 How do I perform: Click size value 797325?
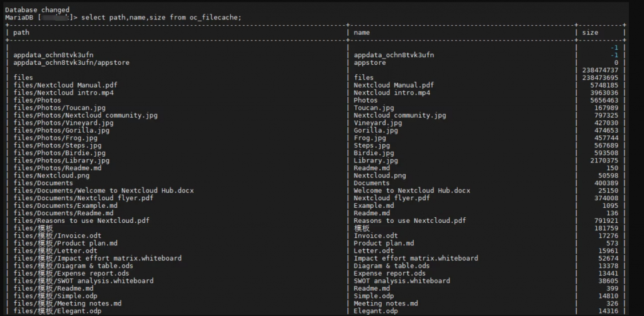point(606,115)
